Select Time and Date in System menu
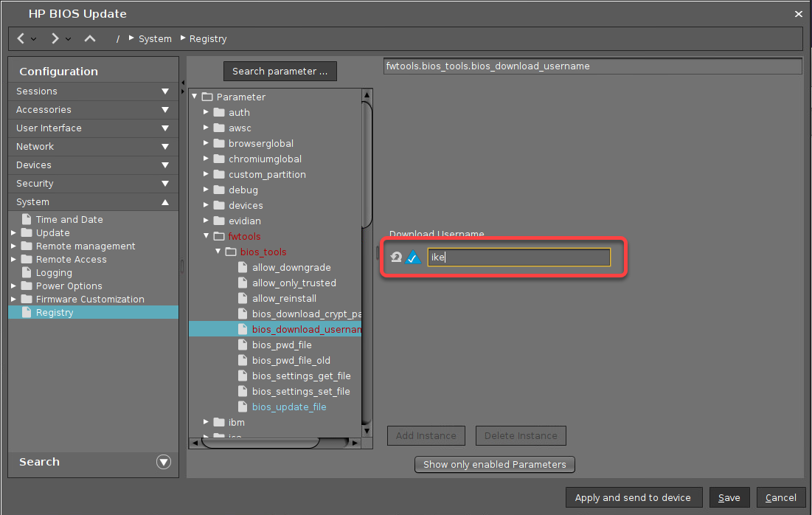 coord(69,219)
